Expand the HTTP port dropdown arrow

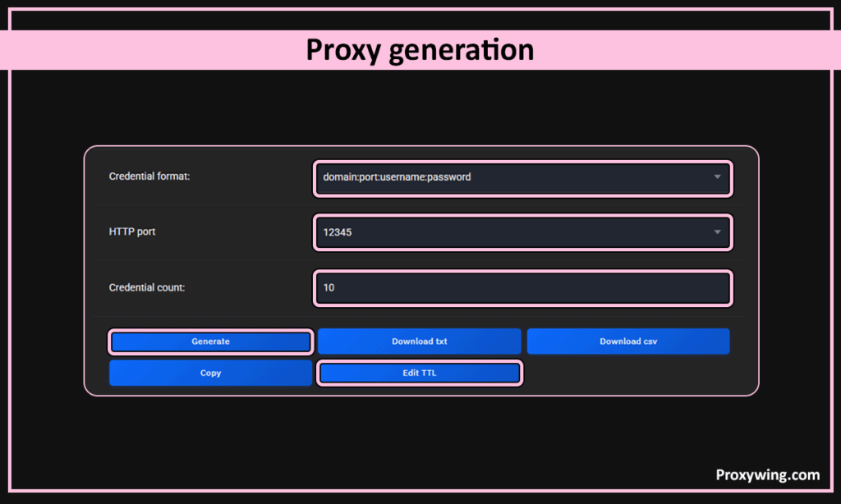tap(717, 232)
